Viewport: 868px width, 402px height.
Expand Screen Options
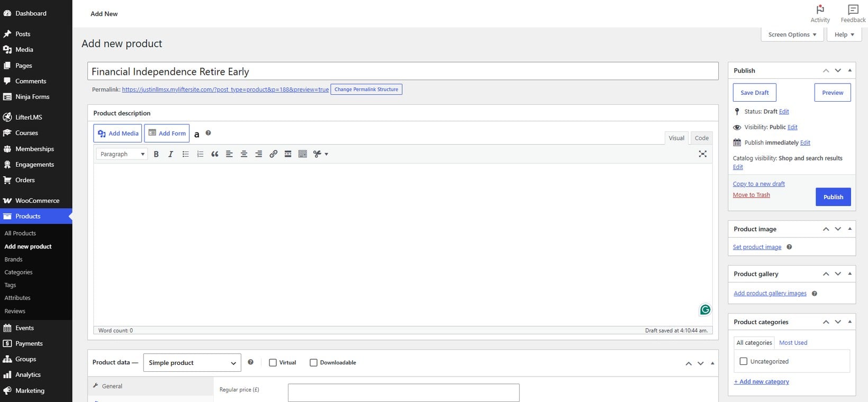click(792, 34)
